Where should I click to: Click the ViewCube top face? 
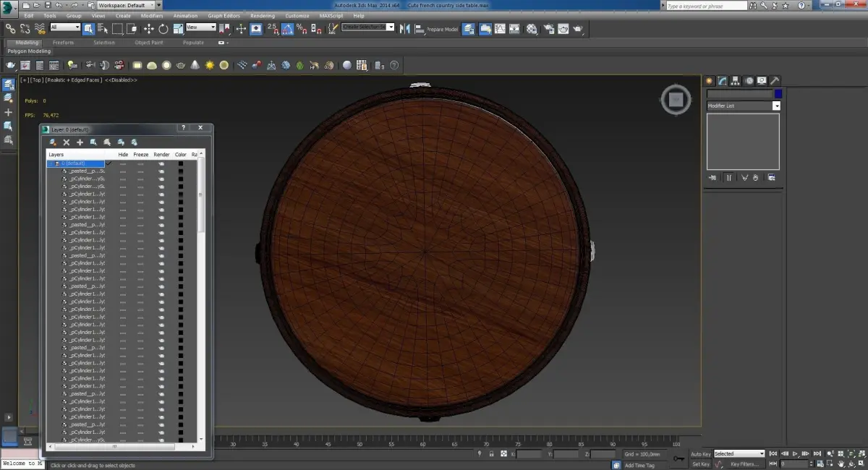[x=675, y=100]
